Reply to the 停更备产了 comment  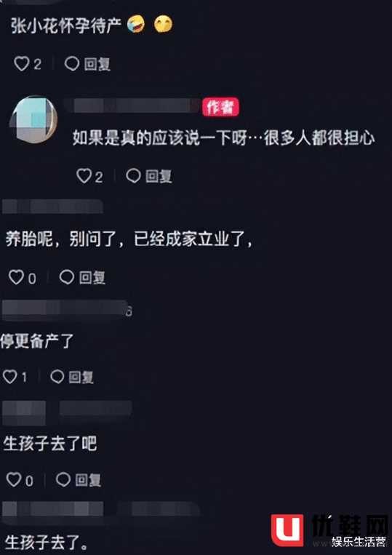pyautogui.click(x=72, y=377)
